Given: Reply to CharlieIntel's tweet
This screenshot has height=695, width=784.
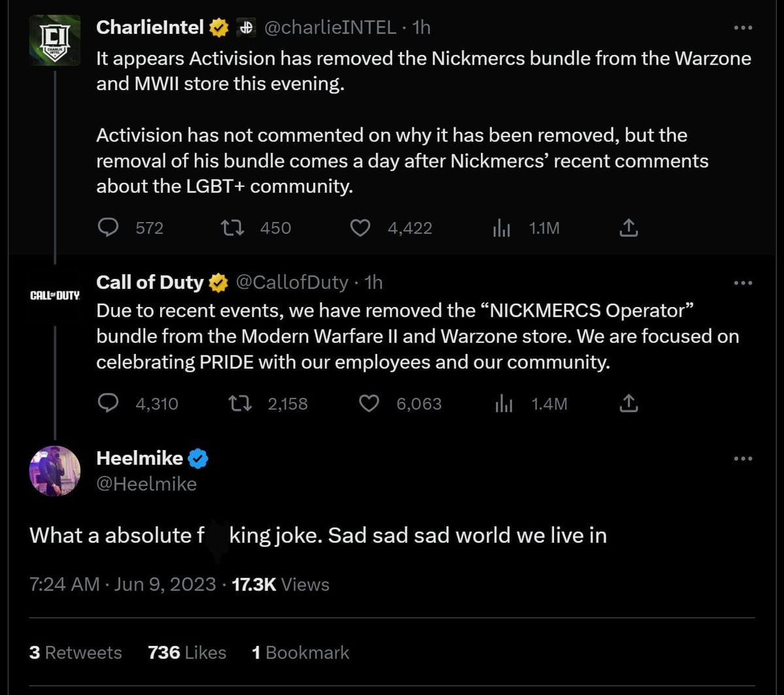Looking at the screenshot, I should (108, 228).
